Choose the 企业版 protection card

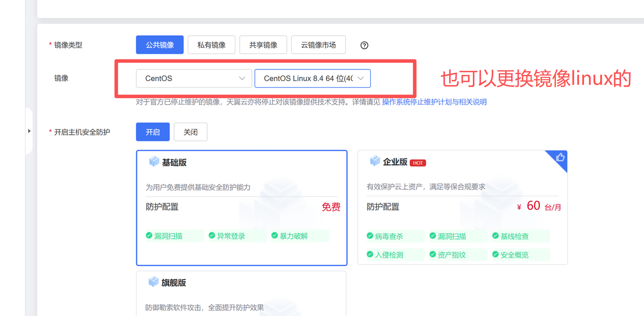tap(462, 207)
